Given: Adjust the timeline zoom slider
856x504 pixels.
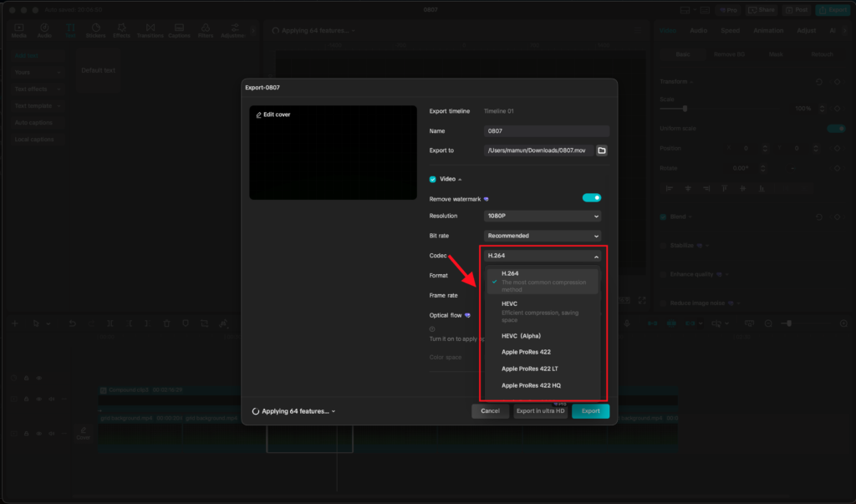Looking at the screenshot, I should [x=788, y=323].
